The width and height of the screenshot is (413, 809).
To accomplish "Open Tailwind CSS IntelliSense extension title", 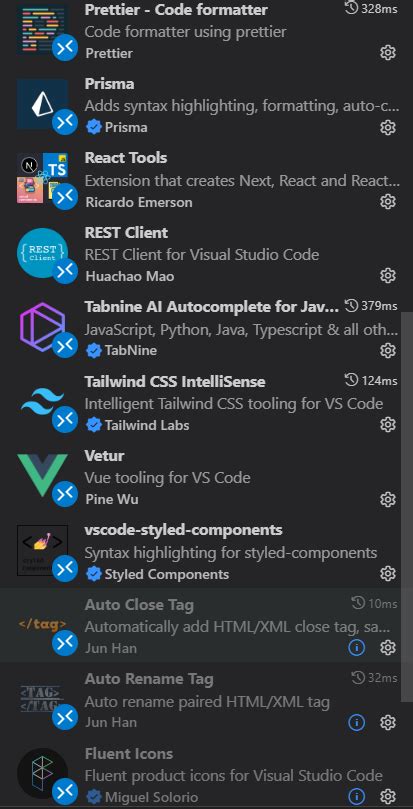I will point(175,381).
